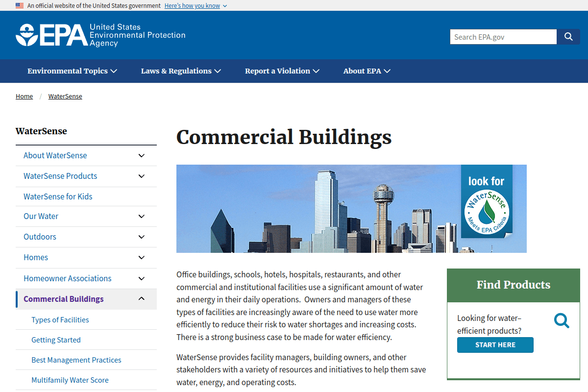Image resolution: width=588 pixels, height=392 pixels.
Task: Click the US flag icon
Action: [20, 5]
